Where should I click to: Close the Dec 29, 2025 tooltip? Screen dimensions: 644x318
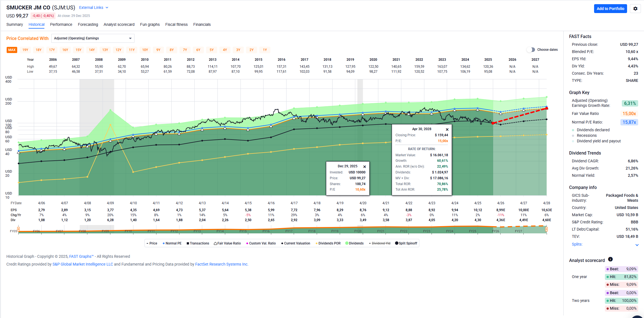coord(364,167)
